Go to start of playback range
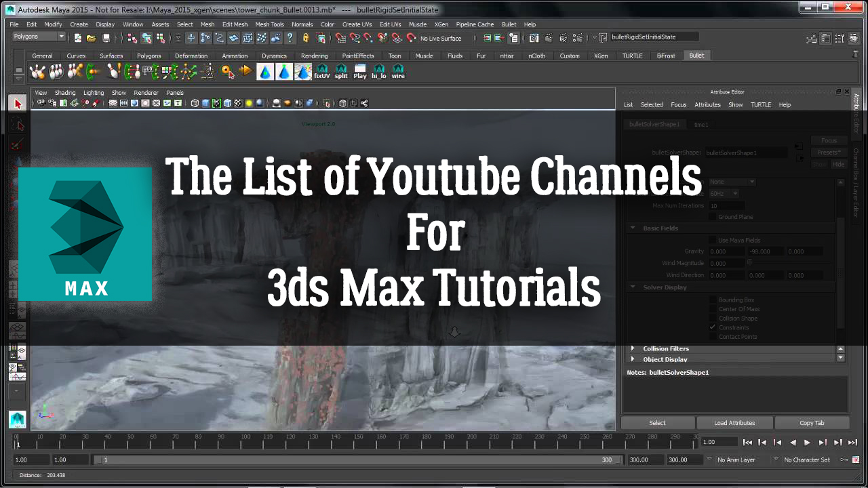Screen dimensions: 868x488 [x=747, y=443]
